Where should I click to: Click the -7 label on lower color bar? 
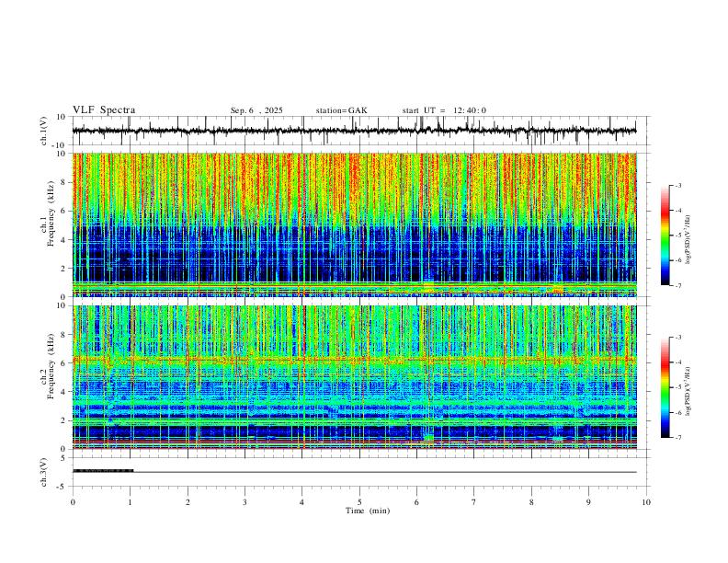pos(678,438)
